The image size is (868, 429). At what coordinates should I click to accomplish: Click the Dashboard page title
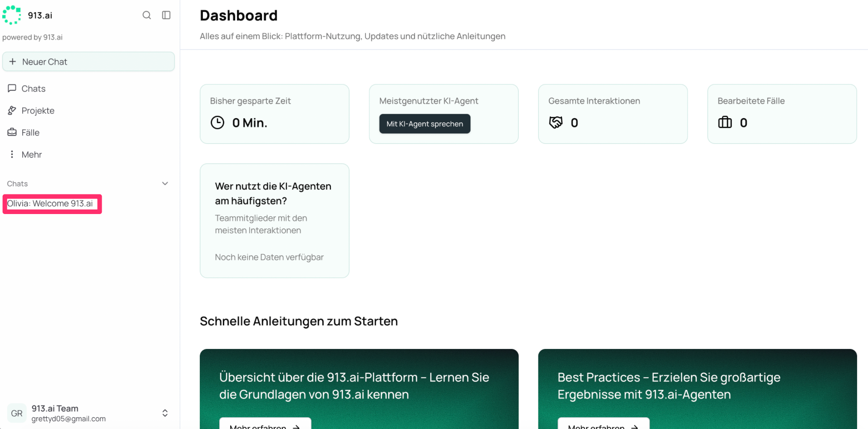point(239,15)
